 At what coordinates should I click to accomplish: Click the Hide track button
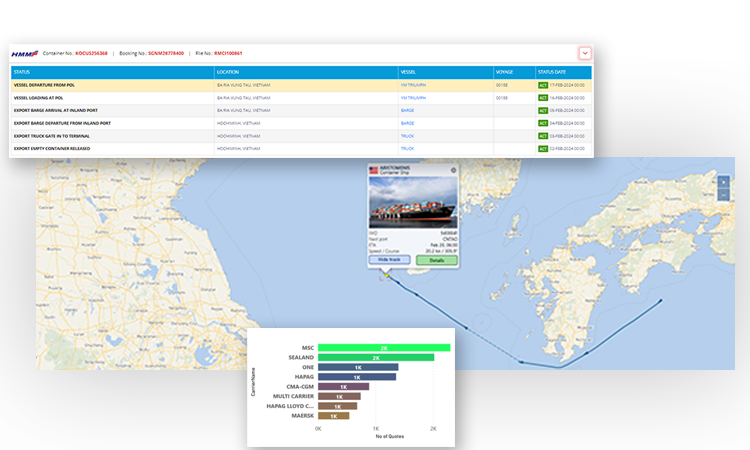click(x=389, y=260)
